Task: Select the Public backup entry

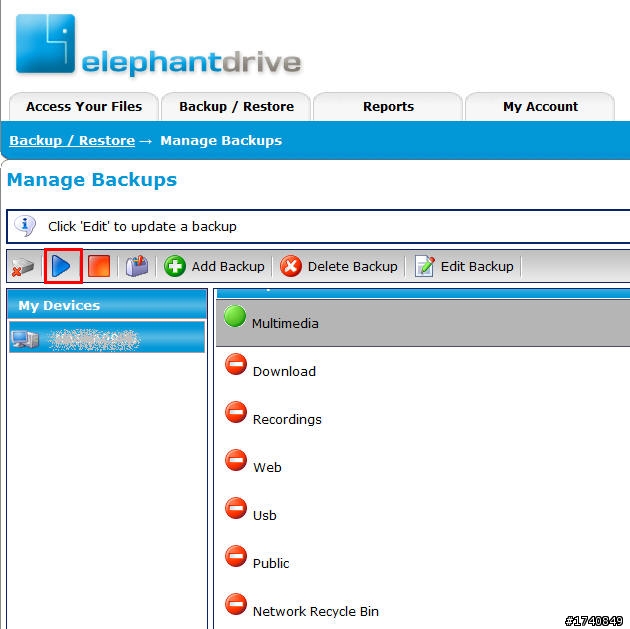Action: 271,564
